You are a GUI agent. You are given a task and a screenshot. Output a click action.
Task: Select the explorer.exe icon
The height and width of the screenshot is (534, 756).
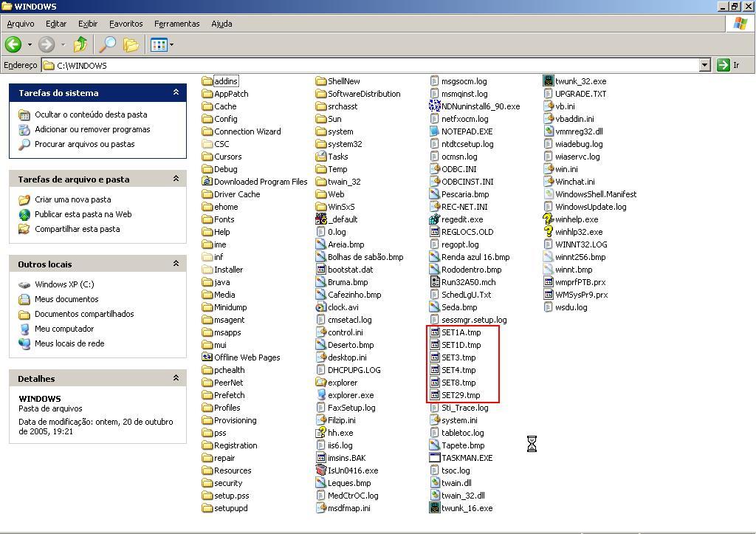(x=320, y=395)
